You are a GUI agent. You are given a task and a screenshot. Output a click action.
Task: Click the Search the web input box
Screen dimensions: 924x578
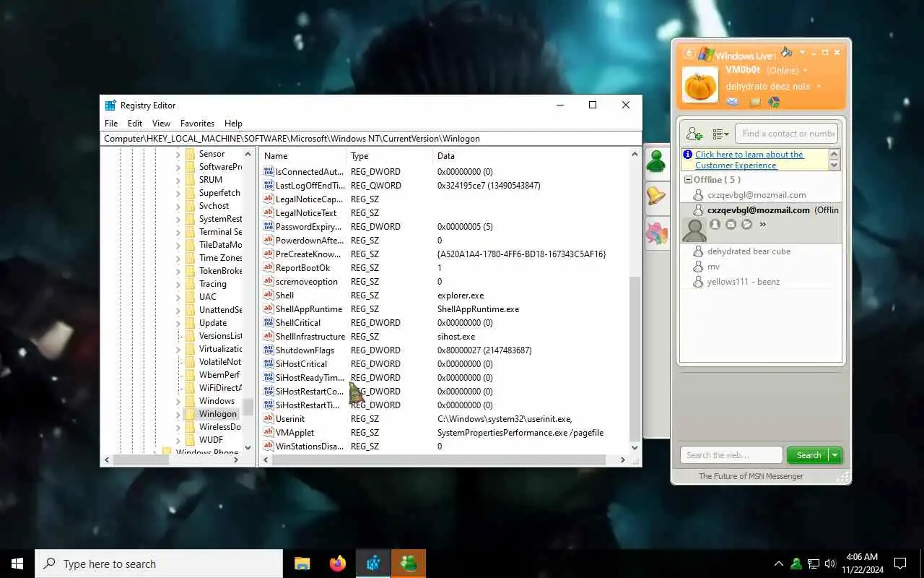pyautogui.click(x=731, y=455)
